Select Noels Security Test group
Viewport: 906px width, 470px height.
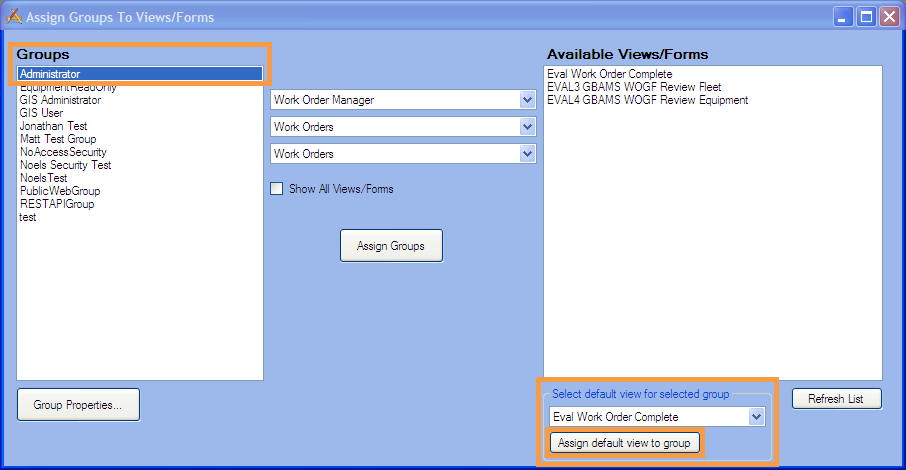(65, 165)
